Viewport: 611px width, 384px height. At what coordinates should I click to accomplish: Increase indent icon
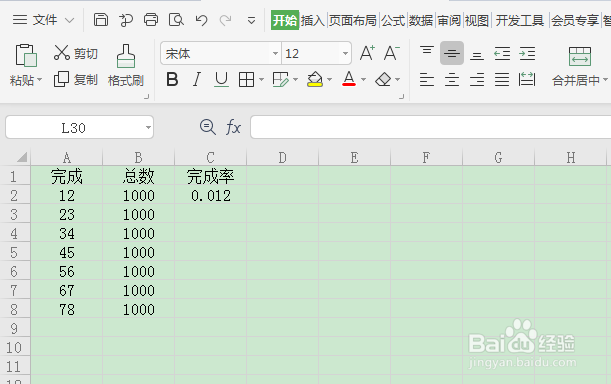[x=527, y=53]
